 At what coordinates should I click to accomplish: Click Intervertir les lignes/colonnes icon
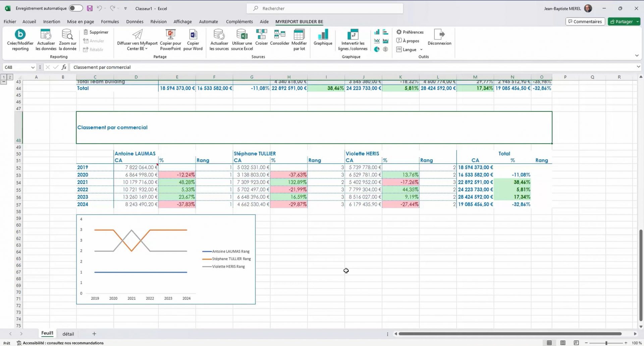pos(353,35)
